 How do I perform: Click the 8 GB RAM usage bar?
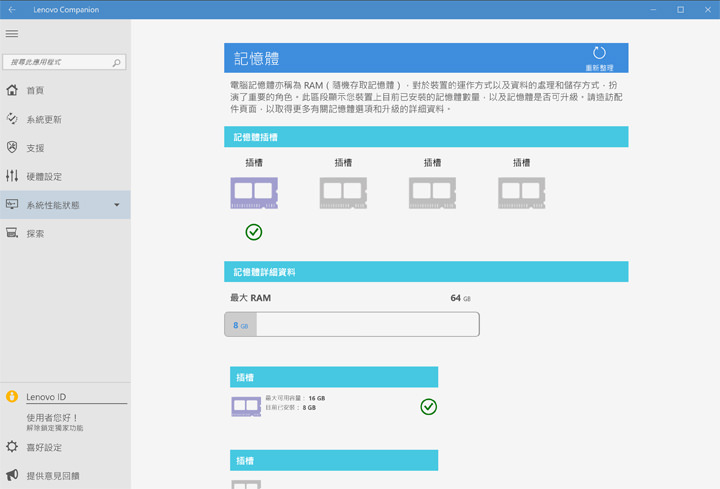(x=351, y=325)
